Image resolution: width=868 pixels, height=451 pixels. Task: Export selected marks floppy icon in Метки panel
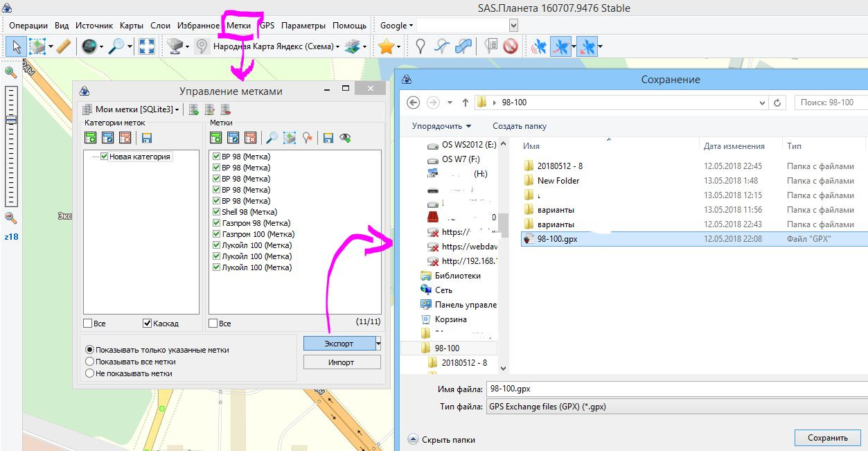(328, 138)
